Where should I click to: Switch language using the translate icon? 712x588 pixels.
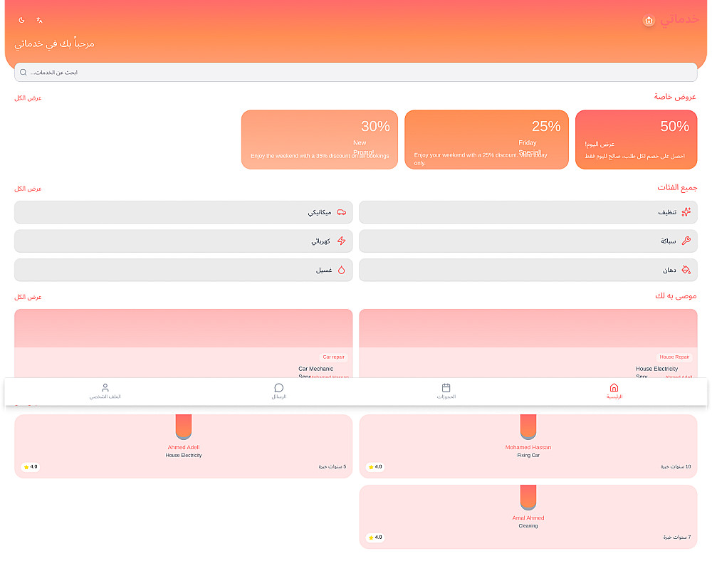[39, 20]
